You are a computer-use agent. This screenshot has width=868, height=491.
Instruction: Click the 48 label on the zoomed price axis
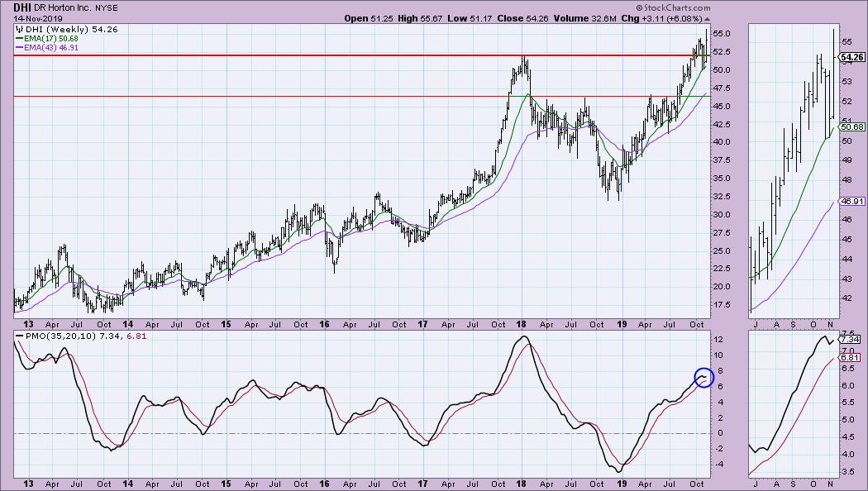tap(847, 180)
